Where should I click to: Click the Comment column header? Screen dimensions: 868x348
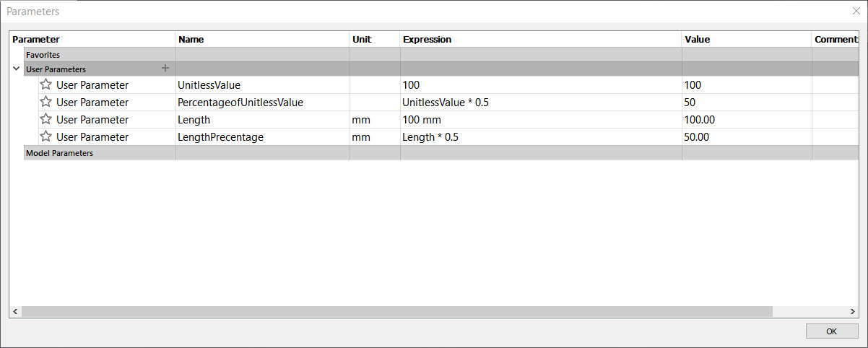(836, 40)
